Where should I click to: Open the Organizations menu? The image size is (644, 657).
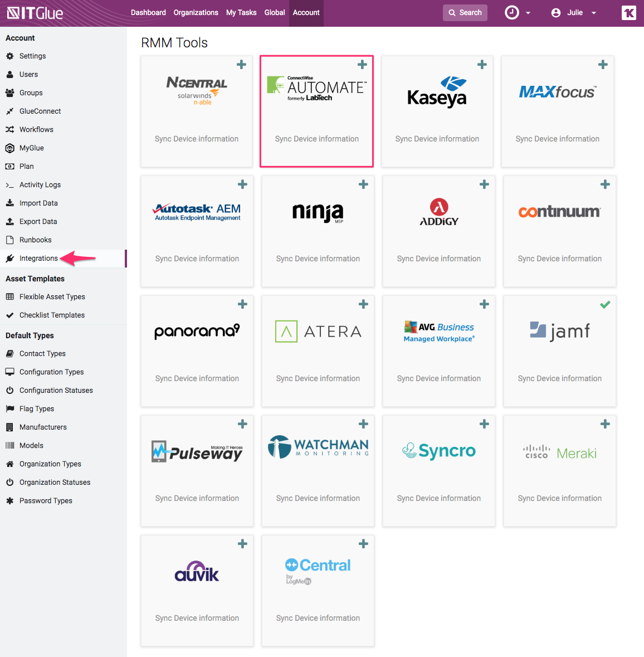tap(196, 13)
